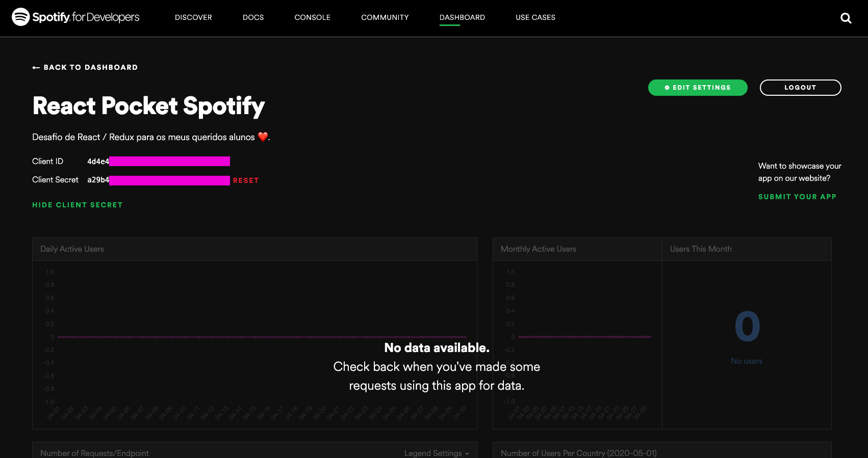Click the Edit Settings button
Screen dimensions: 868x458
point(698,88)
